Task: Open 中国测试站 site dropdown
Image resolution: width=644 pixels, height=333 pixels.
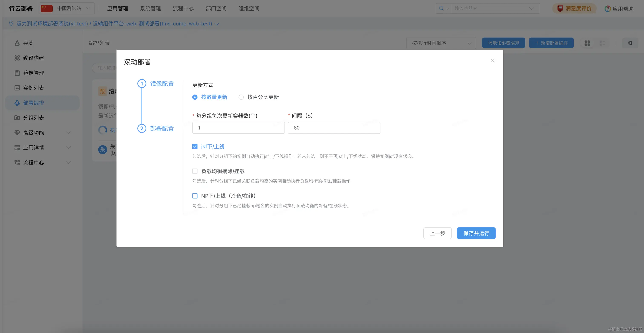Action: [67, 9]
